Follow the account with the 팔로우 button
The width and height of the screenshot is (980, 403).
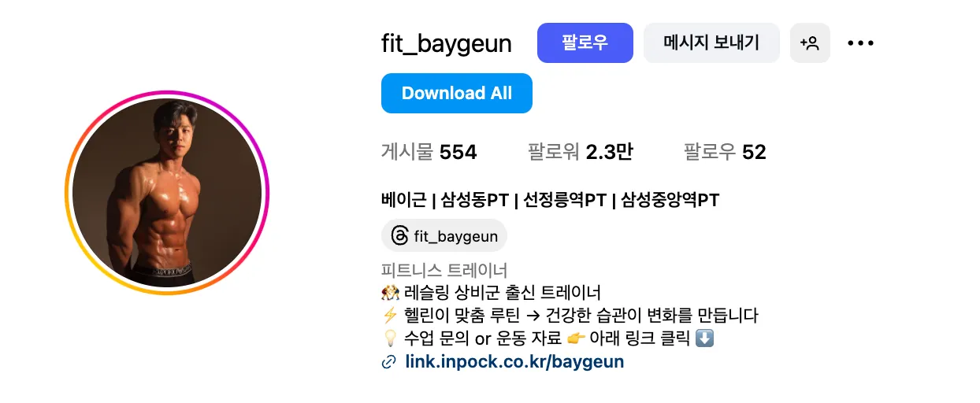click(585, 43)
